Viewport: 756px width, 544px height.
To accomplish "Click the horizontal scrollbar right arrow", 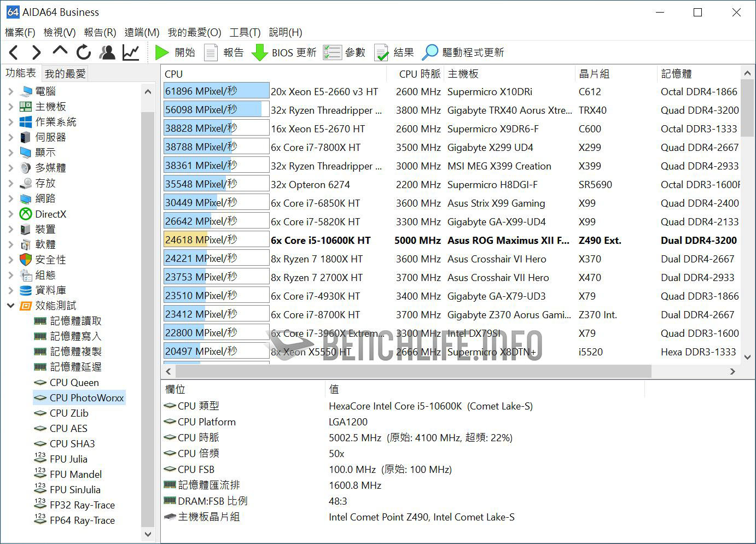I will coord(732,372).
